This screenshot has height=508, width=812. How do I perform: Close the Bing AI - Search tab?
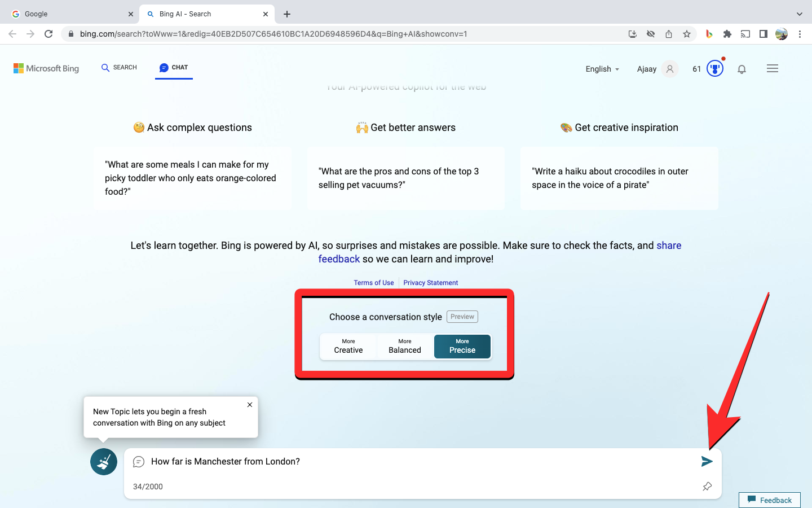pyautogui.click(x=266, y=14)
